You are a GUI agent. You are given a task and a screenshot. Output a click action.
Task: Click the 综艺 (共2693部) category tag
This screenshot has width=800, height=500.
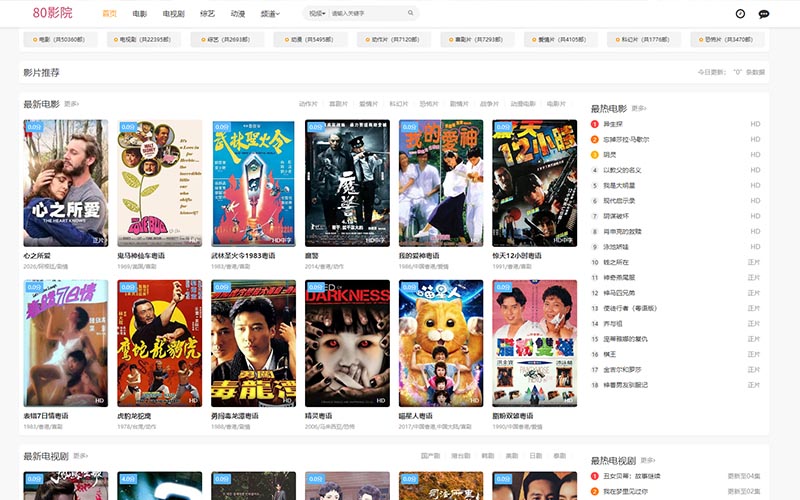click(227, 39)
